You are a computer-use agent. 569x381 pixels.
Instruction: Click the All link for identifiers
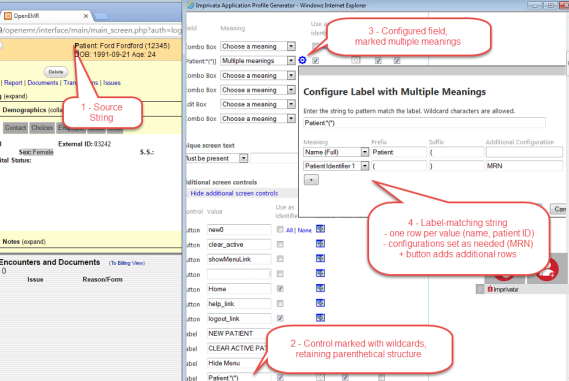pos(289,230)
